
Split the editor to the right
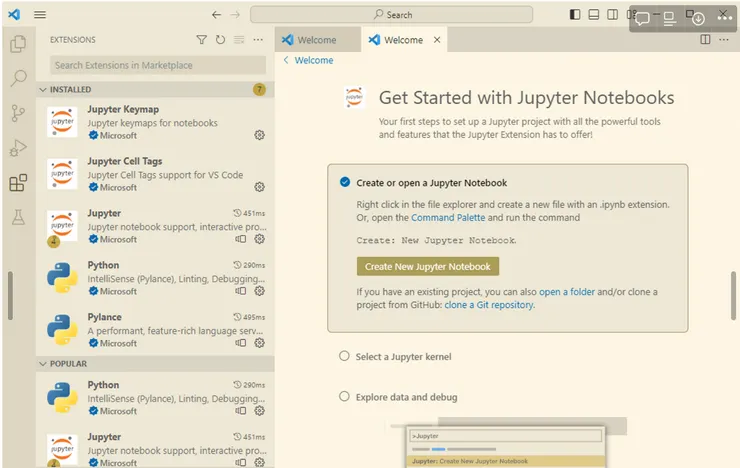coord(706,40)
